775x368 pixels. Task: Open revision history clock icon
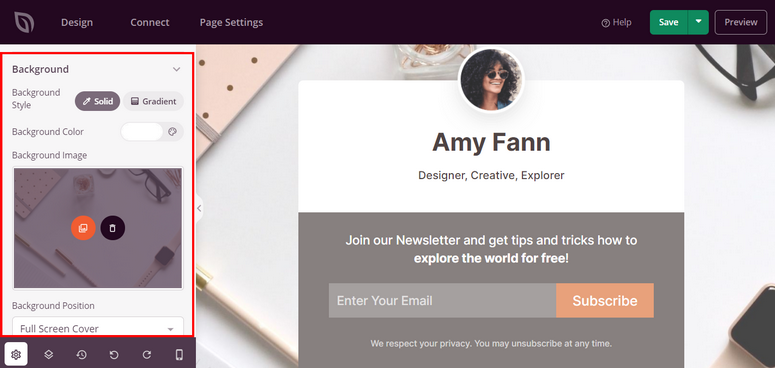pyautogui.click(x=81, y=354)
